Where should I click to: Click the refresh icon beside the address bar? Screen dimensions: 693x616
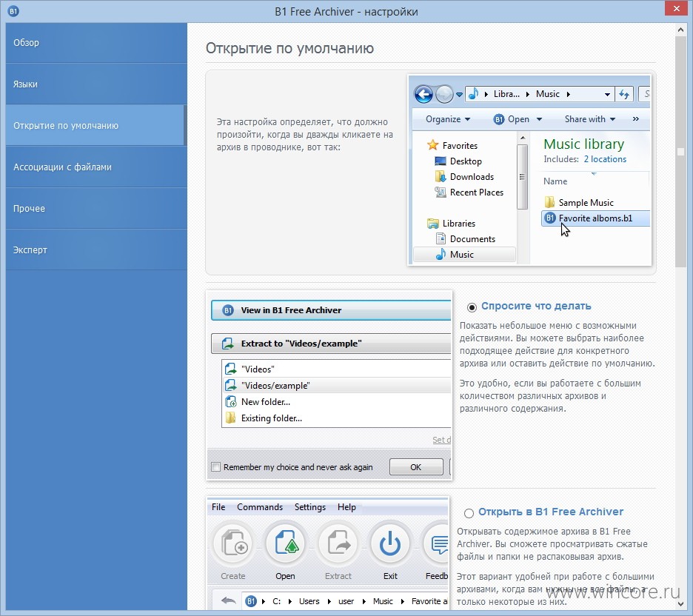624,94
